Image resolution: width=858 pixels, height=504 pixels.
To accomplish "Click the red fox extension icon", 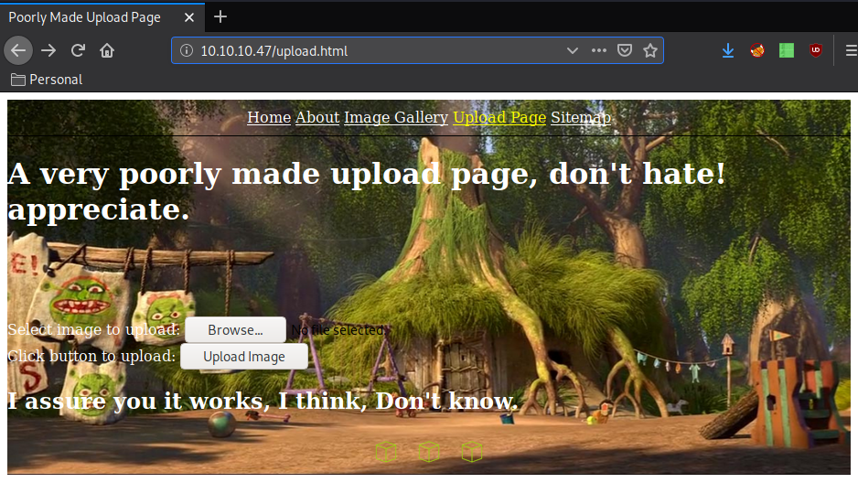I will tap(757, 51).
